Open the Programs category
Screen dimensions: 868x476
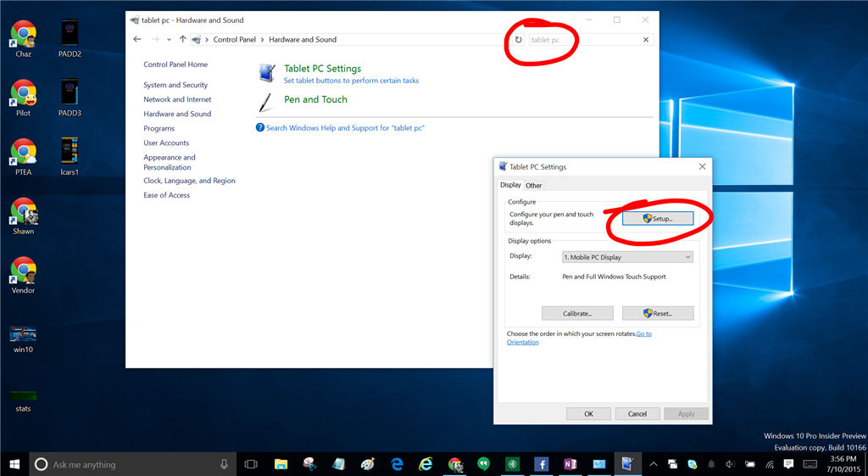(159, 128)
